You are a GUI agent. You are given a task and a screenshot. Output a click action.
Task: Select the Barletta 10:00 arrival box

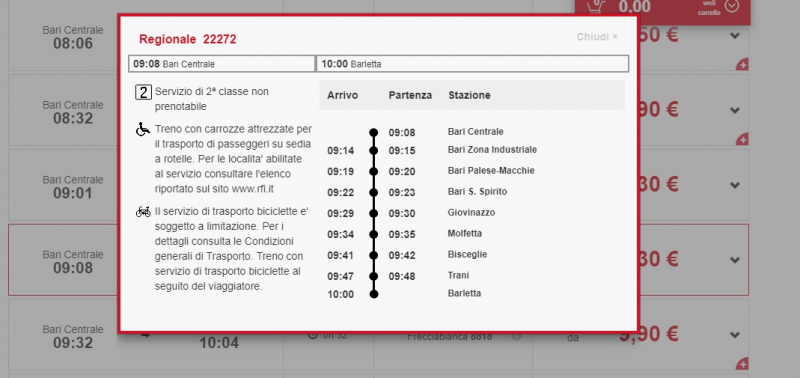[472, 64]
